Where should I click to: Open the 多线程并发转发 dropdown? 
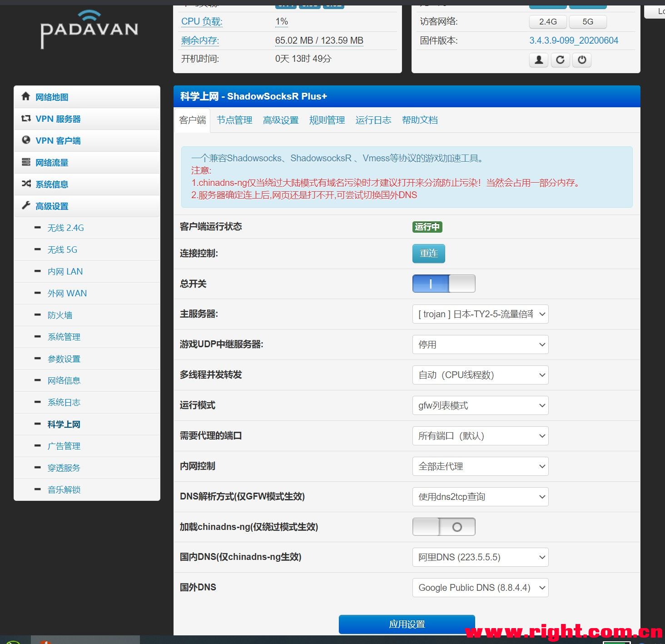[x=480, y=375]
